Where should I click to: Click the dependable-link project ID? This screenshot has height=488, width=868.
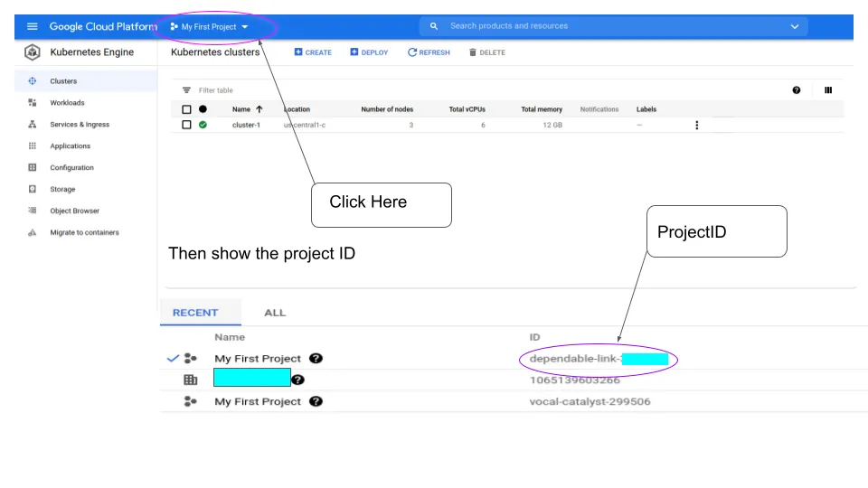(x=598, y=359)
